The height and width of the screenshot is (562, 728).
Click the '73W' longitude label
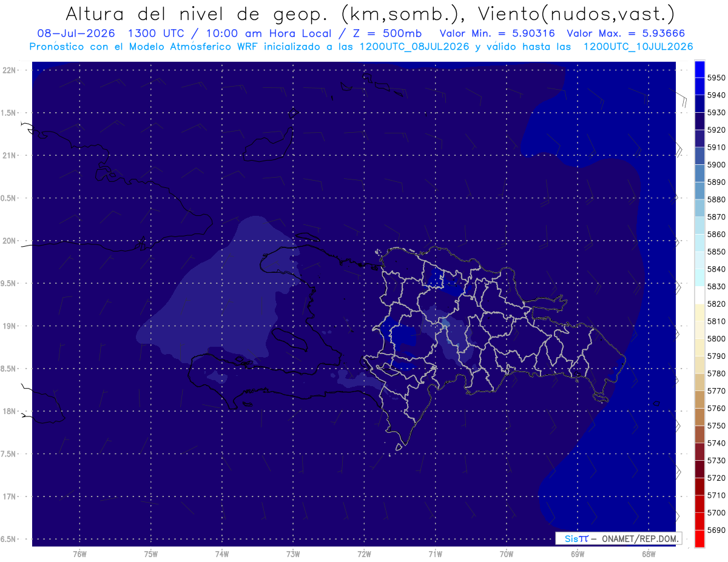(293, 554)
